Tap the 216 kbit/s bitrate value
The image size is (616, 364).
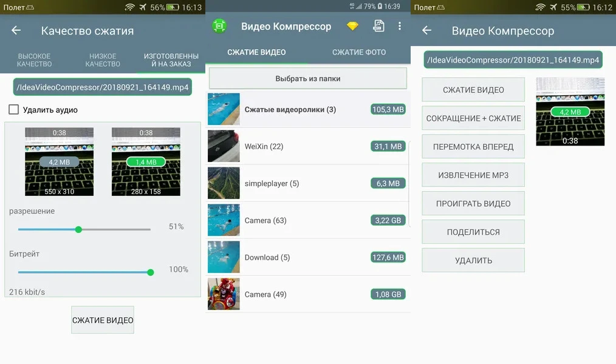27,292
